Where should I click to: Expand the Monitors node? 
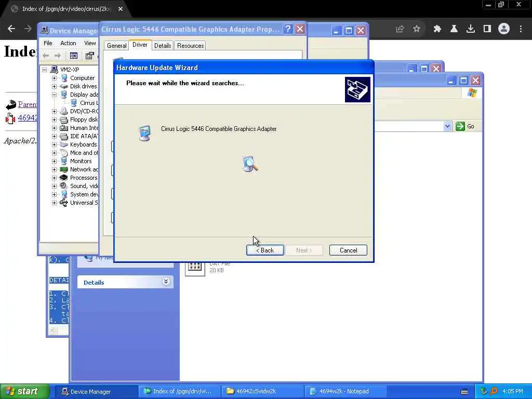point(54,161)
